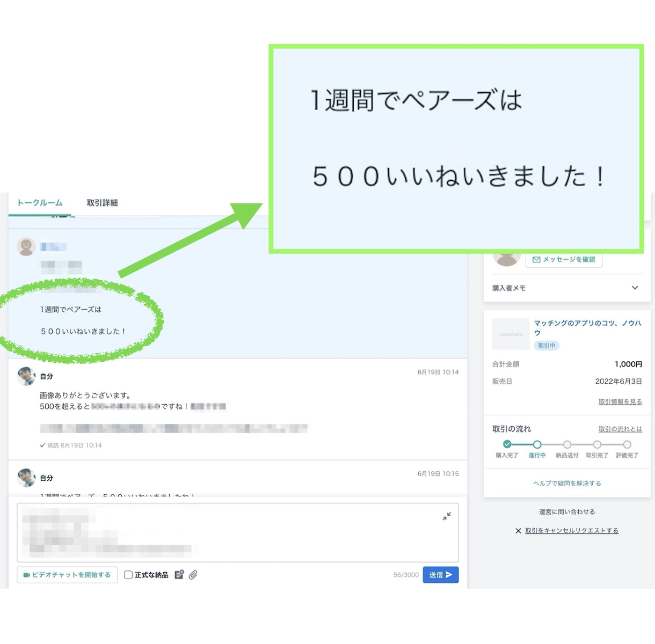Click the 取引中 status badge
655x644 pixels.
click(x=547, y=346)
